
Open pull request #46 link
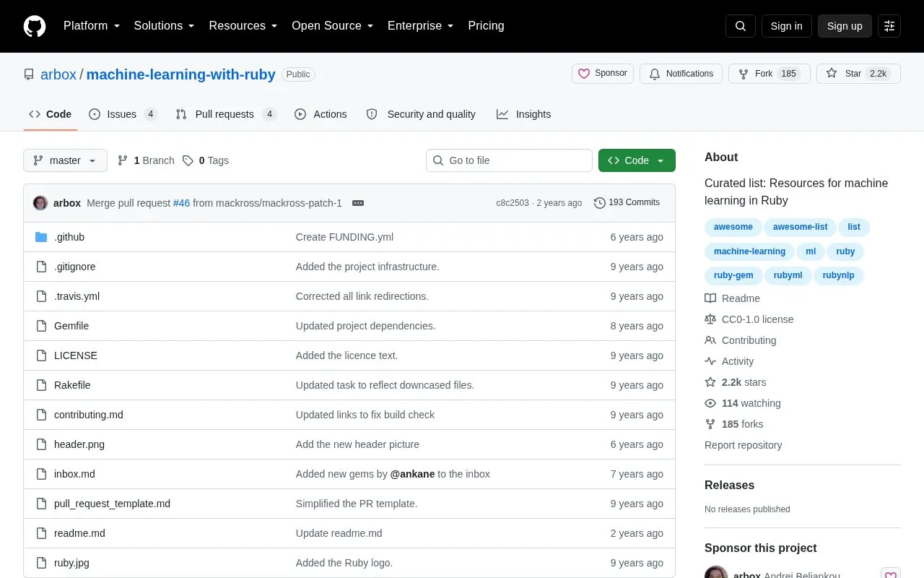pos(181,203)
